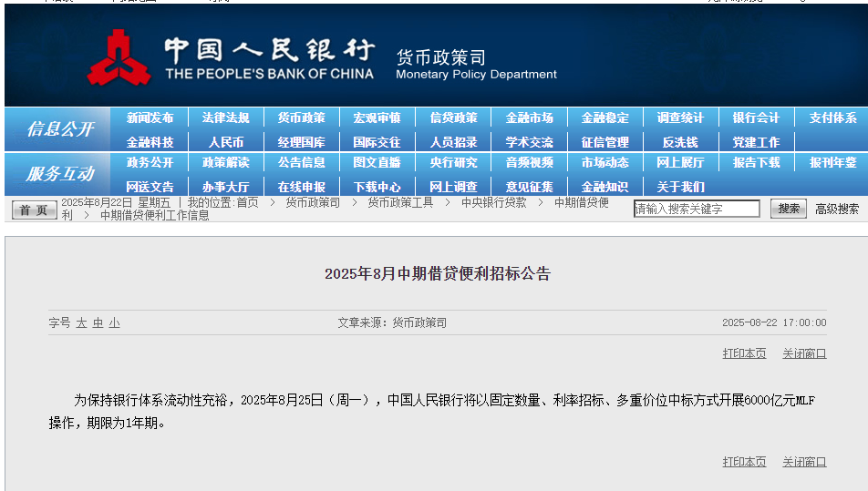Image resolution: width=868 pixels, height=491 pixels.
Task: Click the article title 2025年8月中期借贷便利招标公告
Action: click(x=438, y=273)
